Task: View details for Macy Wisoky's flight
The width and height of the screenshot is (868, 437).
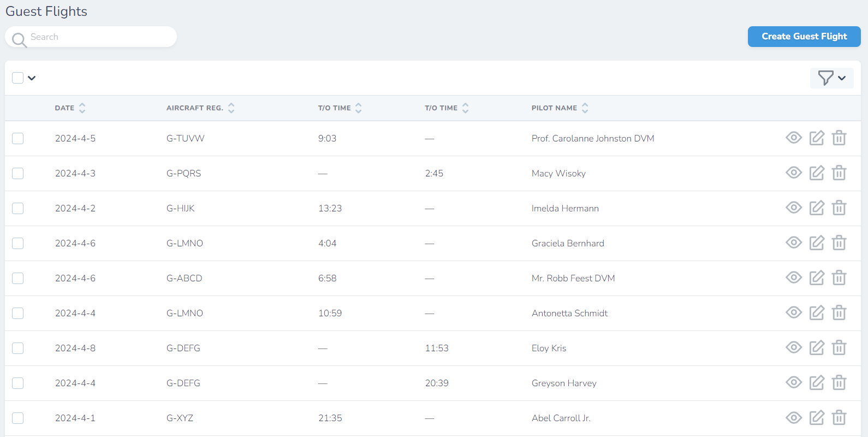Action: click(x=794, y=173)
